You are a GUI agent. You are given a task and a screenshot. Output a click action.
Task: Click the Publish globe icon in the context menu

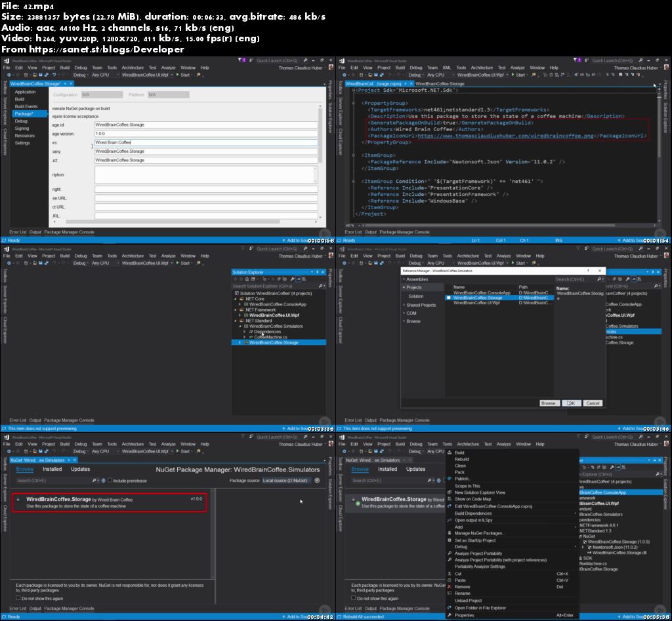pos(450,479)
